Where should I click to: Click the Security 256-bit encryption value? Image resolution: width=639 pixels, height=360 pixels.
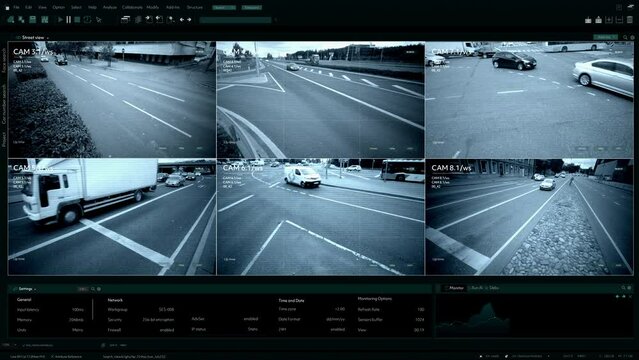coord(159,320)
